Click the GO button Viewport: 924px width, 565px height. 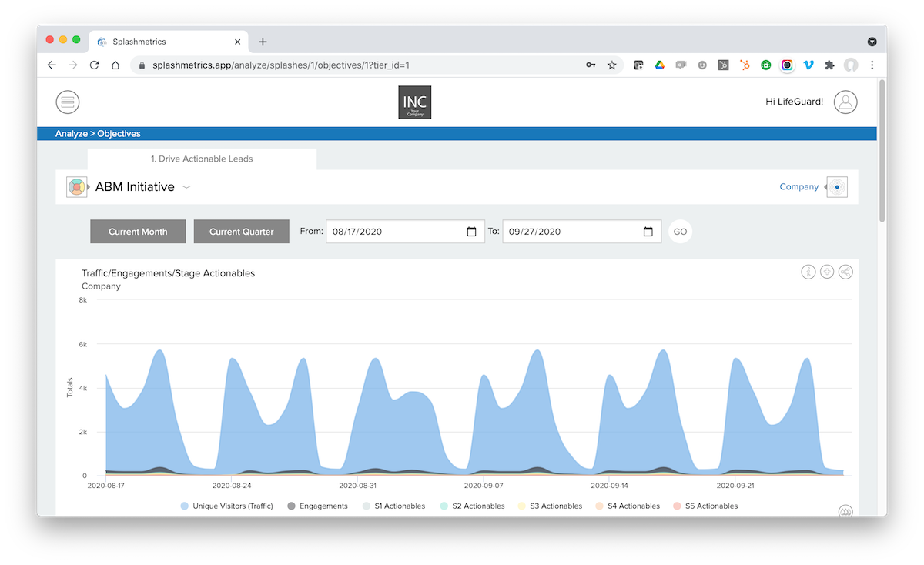tap(680, 232)
